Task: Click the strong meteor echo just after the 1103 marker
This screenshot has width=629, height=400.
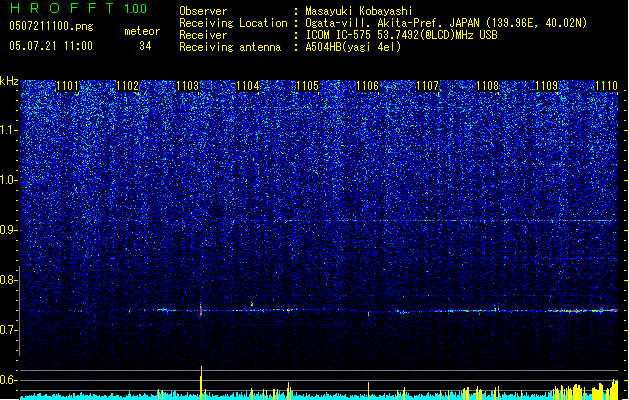Action: click(201, 310)
